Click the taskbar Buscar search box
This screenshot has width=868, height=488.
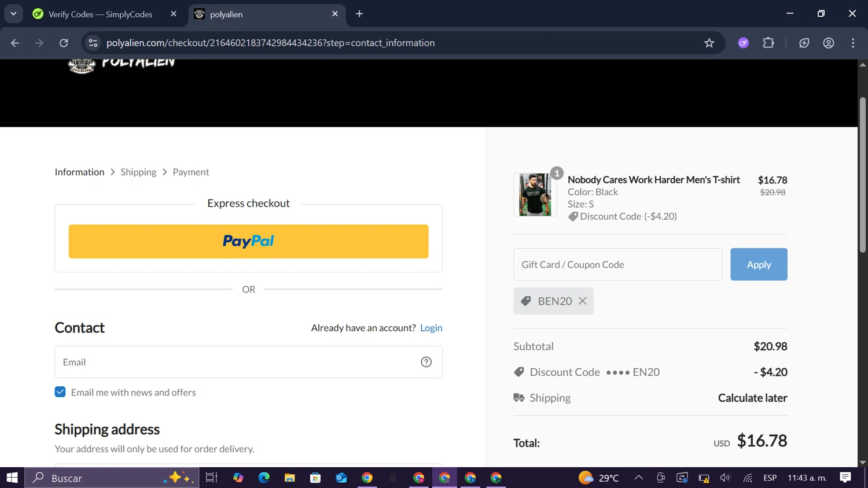[x=112, y=478]
